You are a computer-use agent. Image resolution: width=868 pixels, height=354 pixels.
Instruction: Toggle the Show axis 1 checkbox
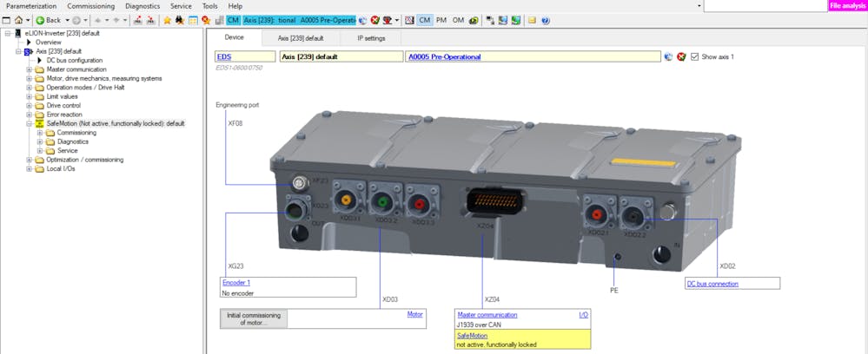coord(695,57)
